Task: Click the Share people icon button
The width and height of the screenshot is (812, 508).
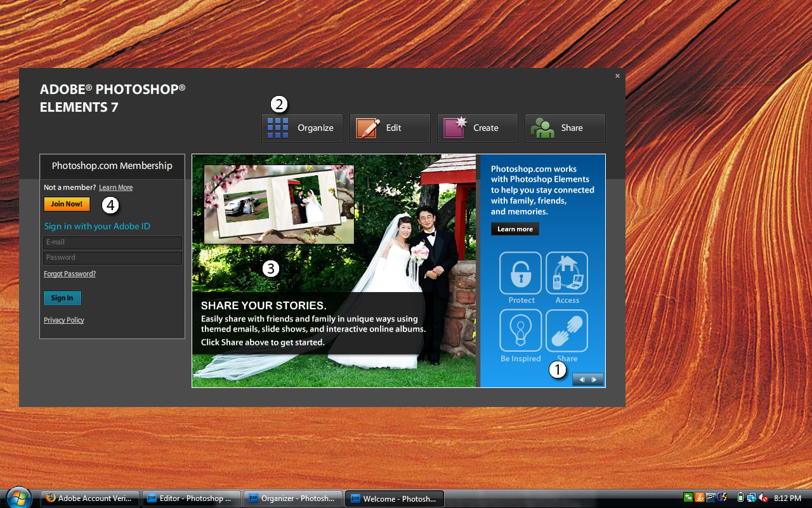Action: point(565,128)
